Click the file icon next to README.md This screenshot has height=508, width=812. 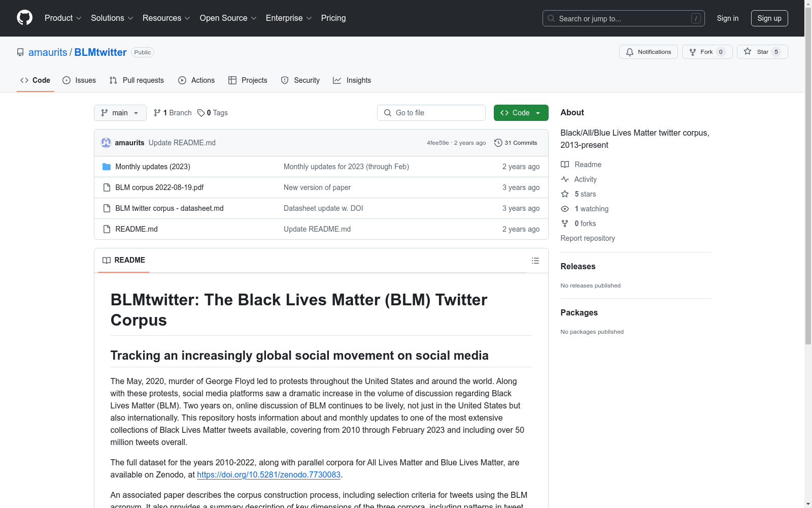[x=107, y=229]
